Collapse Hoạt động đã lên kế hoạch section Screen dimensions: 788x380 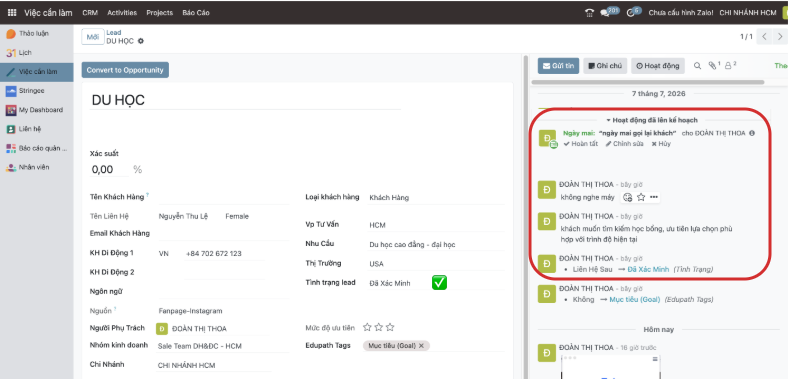click(x=651, y=120)
